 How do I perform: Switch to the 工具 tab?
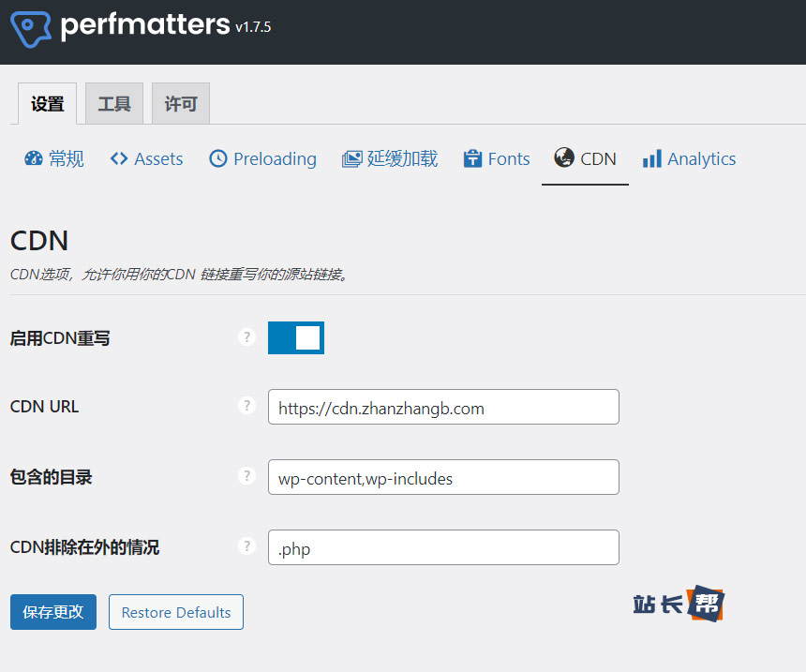click(x=114, y=104)
